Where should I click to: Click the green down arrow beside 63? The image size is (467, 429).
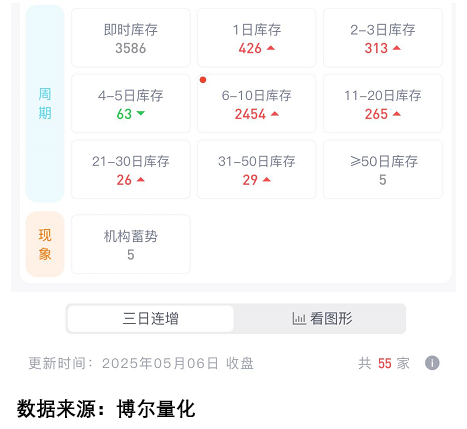tap(141, 113)
